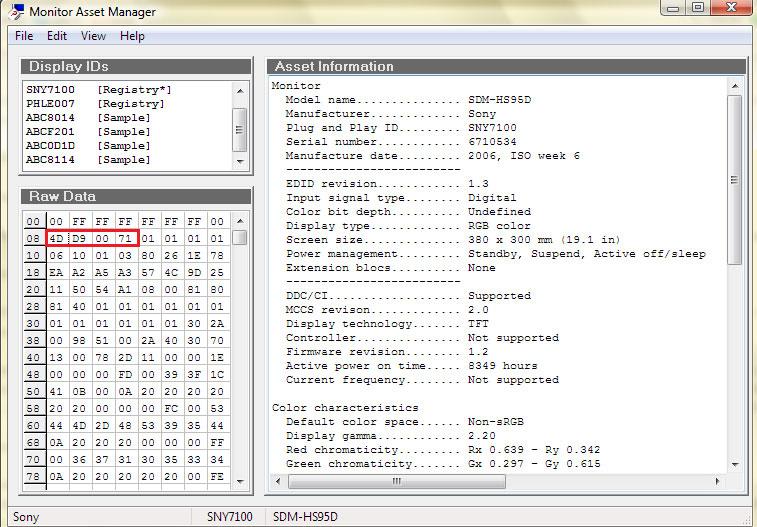Open the View menu
Image resolution: width=757 pixels, height=527 pixels.
(93, 36)
